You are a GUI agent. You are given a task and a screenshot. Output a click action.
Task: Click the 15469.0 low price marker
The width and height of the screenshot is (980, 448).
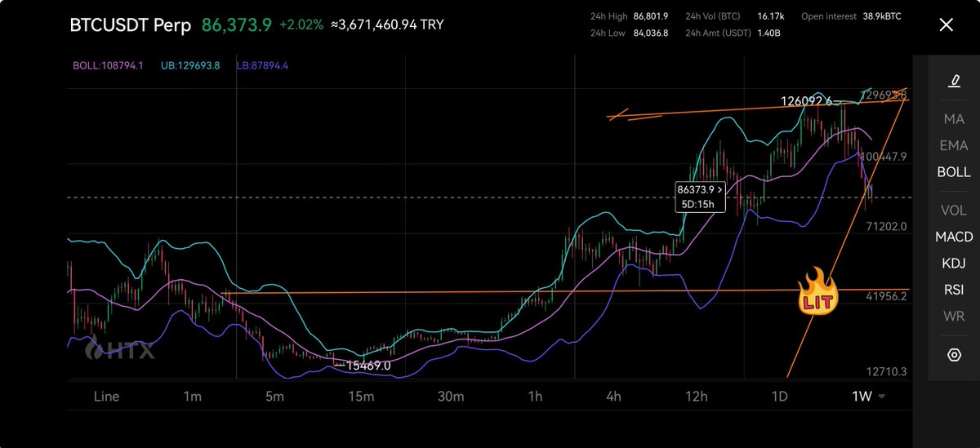point(368,366)
